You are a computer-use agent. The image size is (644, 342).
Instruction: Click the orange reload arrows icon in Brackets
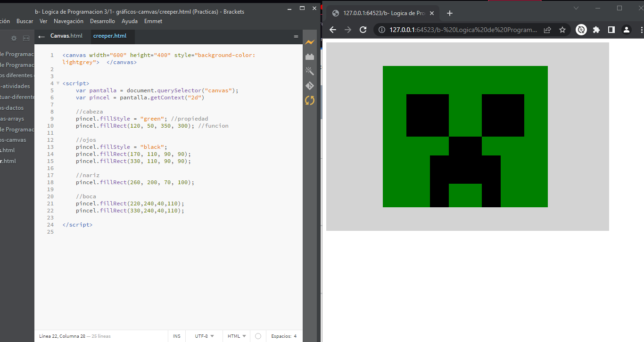click(309, 100)
